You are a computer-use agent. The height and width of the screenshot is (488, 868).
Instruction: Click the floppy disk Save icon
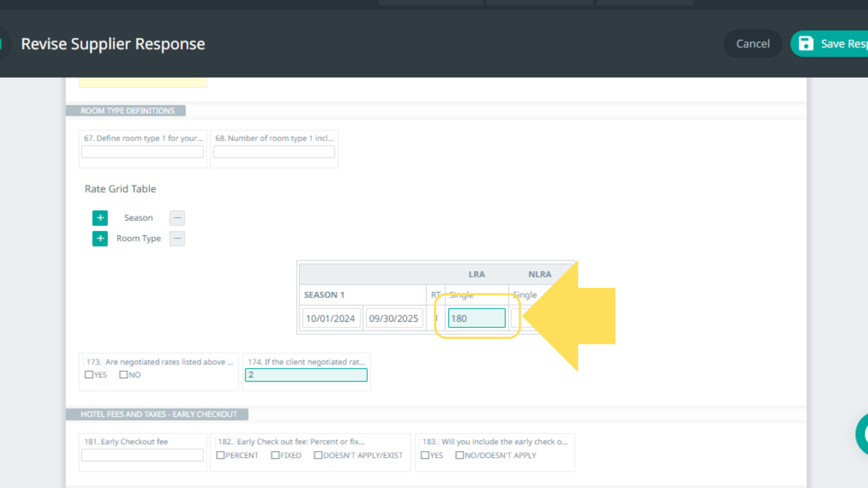pos(806,44)
